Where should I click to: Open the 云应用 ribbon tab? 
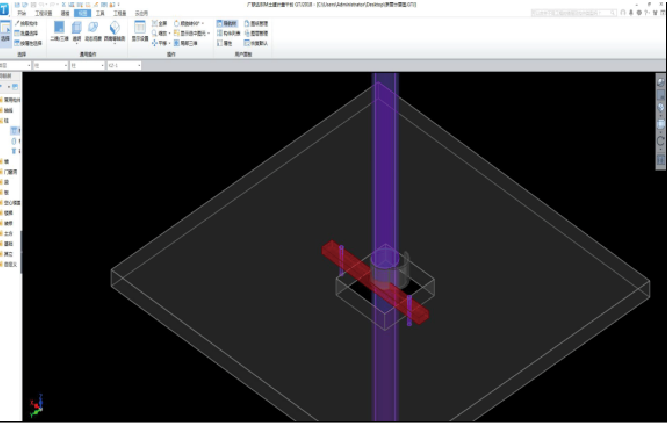pyautogui.click(x=141, y=13)
